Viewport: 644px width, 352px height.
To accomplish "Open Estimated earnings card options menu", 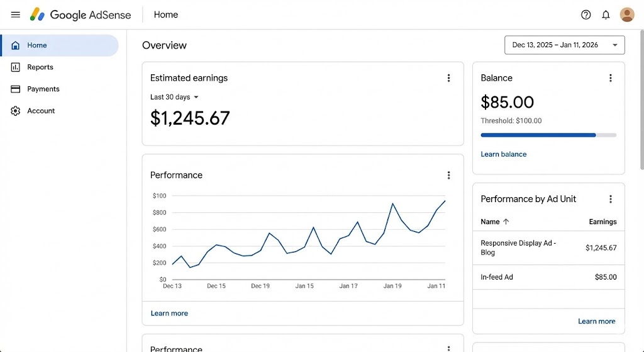I will click(x=448, y=78).
